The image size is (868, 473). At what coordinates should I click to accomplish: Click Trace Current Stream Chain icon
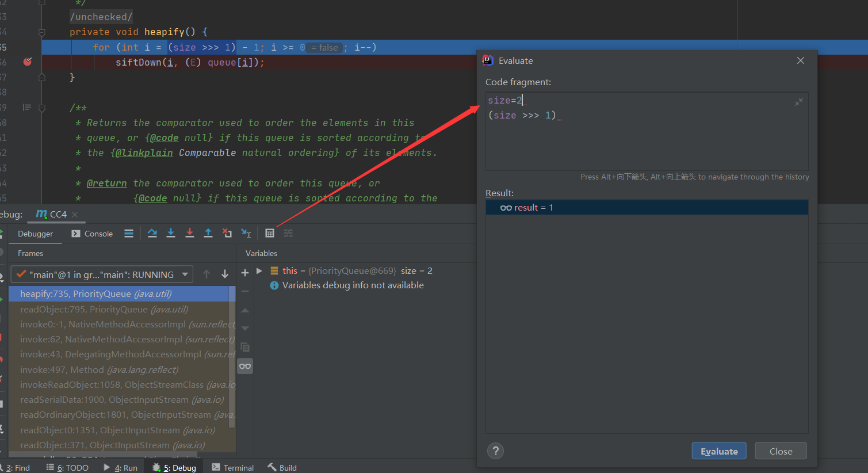coord(288,233)
